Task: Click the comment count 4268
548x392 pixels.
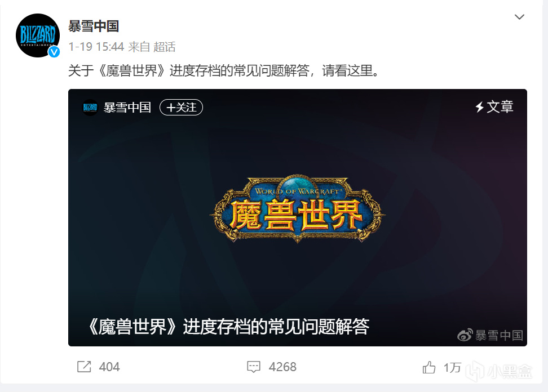Action: (282, 367)
